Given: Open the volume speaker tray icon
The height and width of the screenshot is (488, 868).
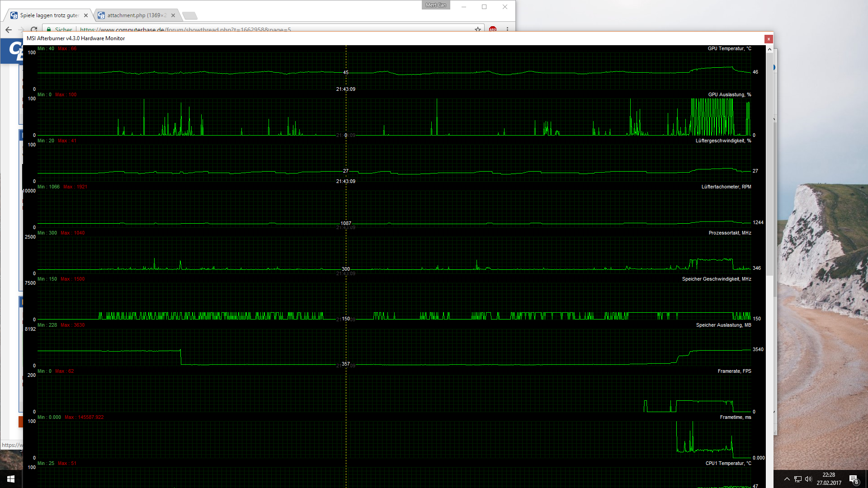Looking at the screenshot, I should (x=808, y=479).
